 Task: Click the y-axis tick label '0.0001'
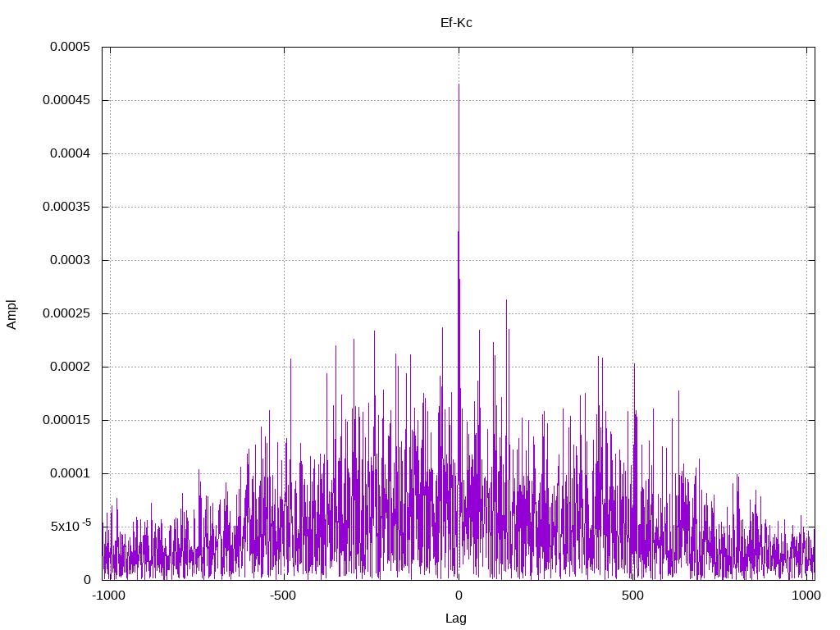[x=71, y=473]
